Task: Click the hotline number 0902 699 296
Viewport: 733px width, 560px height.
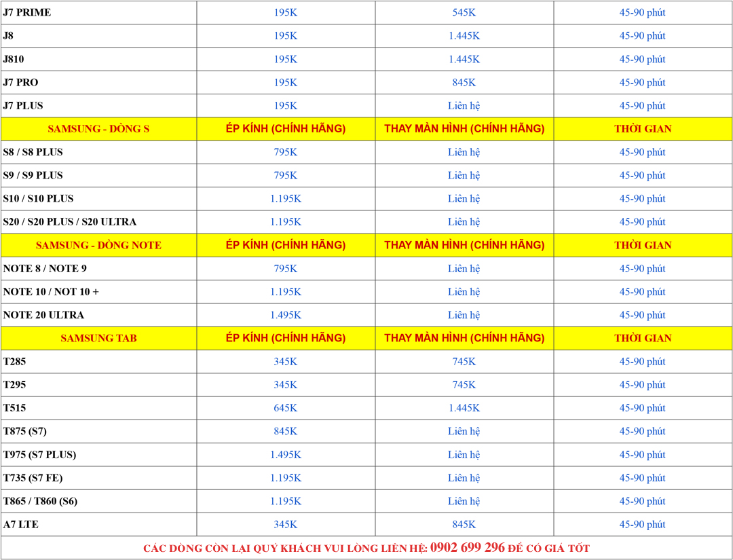Action: pos(468,547)
